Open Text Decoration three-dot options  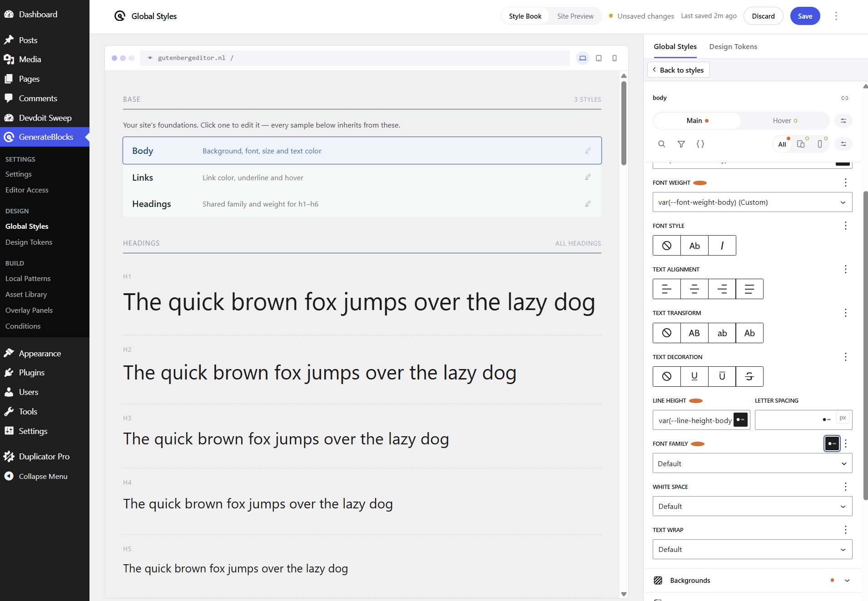coord(846,357)
